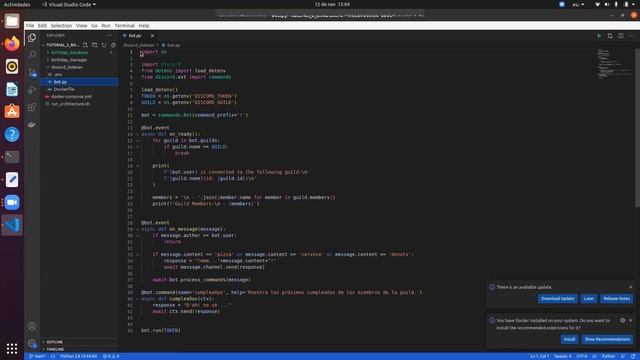
Task: Synchronize changes in status bar
Action: pos(53,356)
